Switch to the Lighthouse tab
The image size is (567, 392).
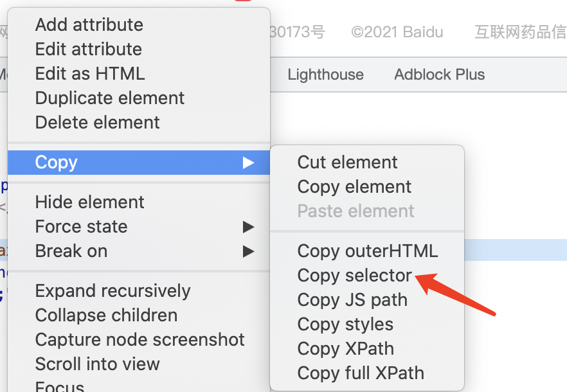click(326, 75)
